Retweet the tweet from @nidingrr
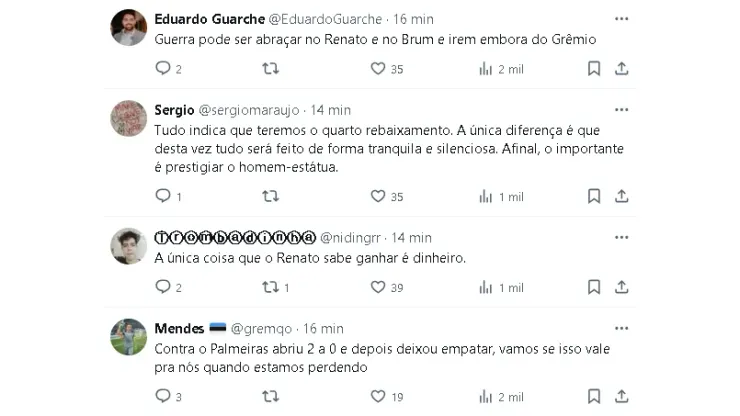This screenshot has height=416, width=740. tap(270, 287)
